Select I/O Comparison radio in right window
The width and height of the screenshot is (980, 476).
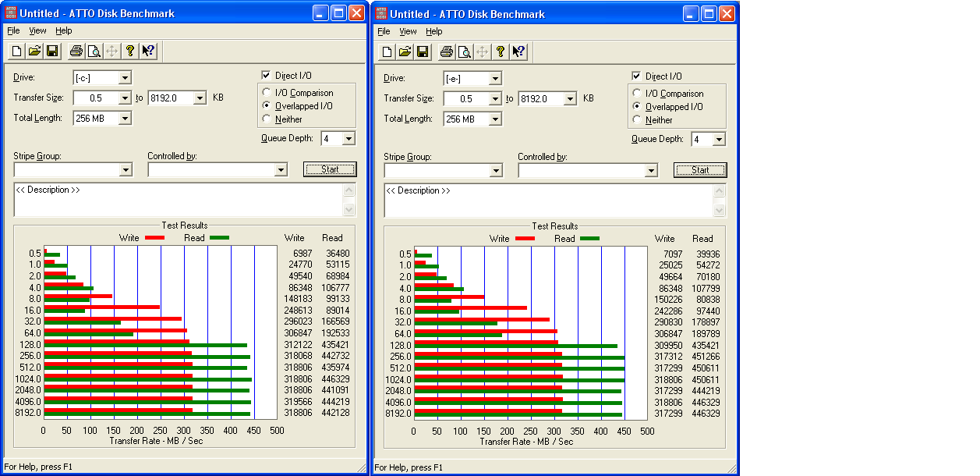tap(638, 94)
